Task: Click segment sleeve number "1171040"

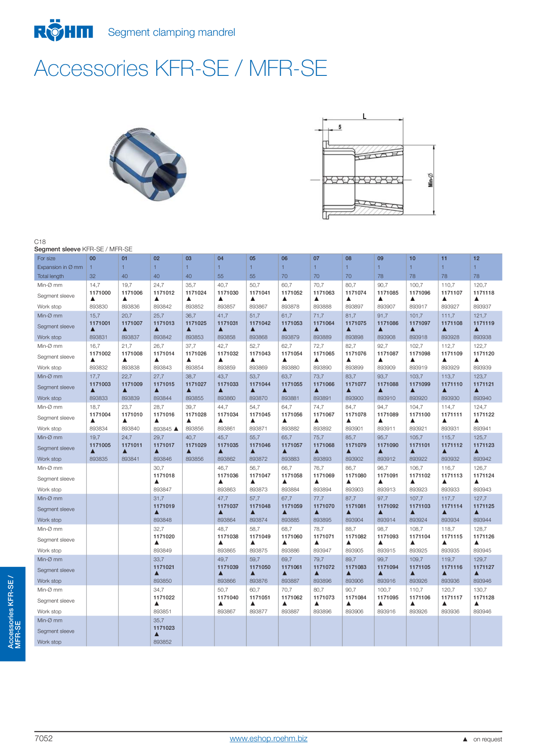Action: click(x=228, y=598)
